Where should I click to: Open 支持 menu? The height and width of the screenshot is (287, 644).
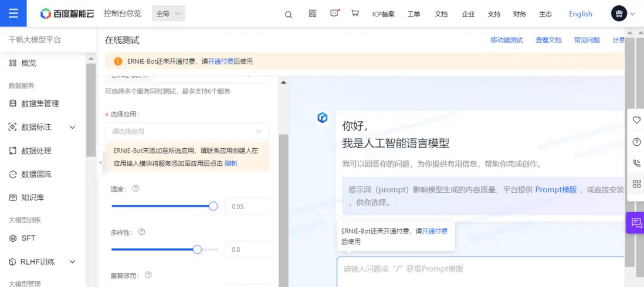(x=494, y=14)
